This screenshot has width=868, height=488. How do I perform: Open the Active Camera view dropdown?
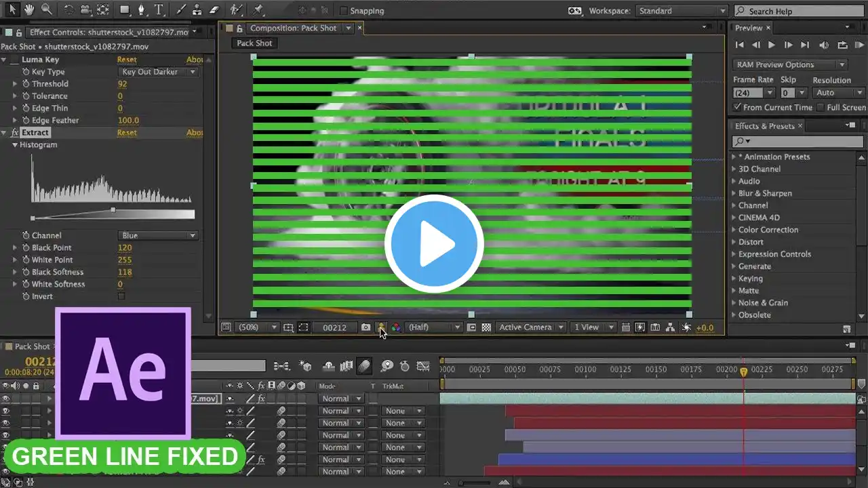click(530, 327)
